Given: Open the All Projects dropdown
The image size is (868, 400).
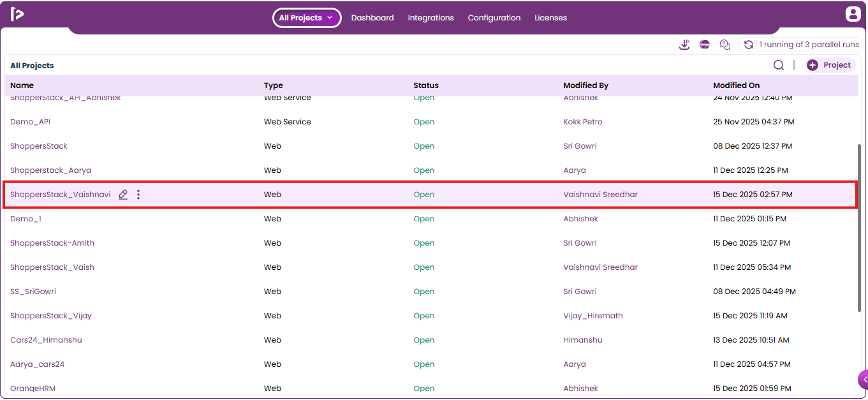Looking at the screenshot, I should (307, 18).
